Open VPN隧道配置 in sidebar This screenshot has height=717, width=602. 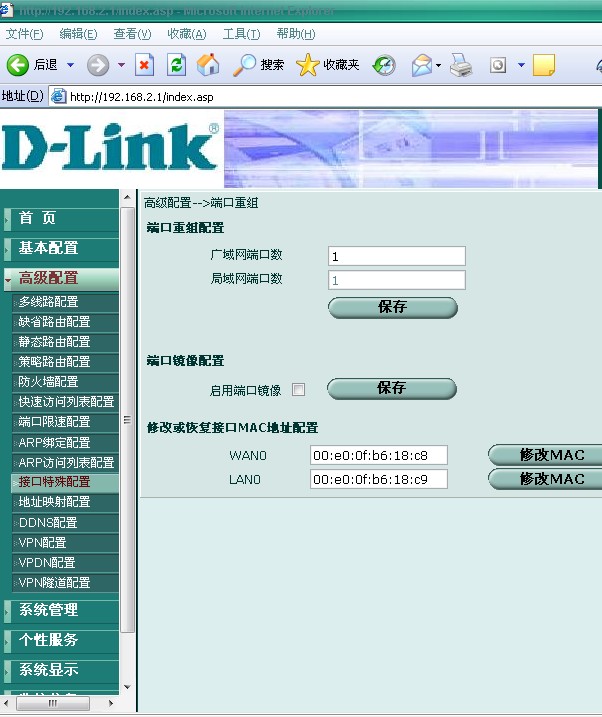coord(65,583)
